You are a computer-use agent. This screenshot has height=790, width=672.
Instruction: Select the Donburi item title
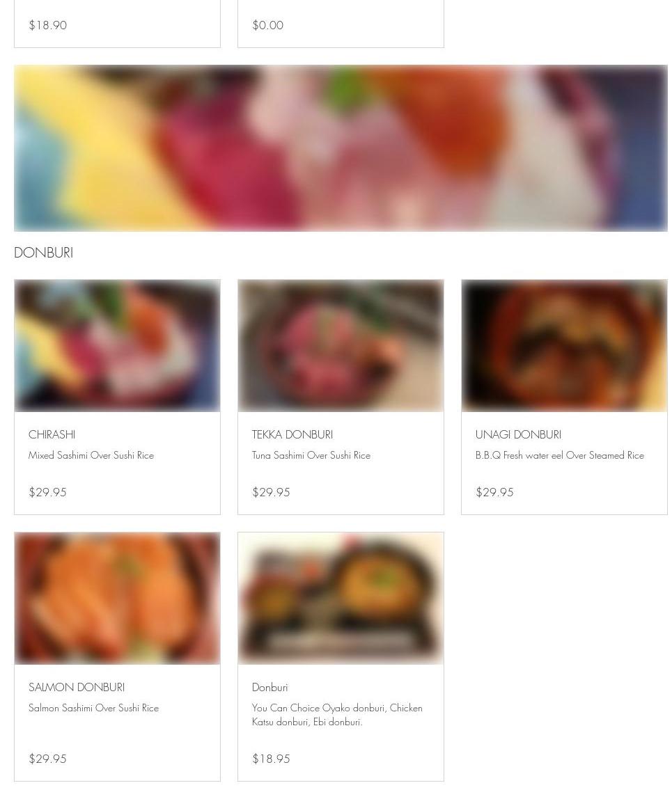pos(269,687)
